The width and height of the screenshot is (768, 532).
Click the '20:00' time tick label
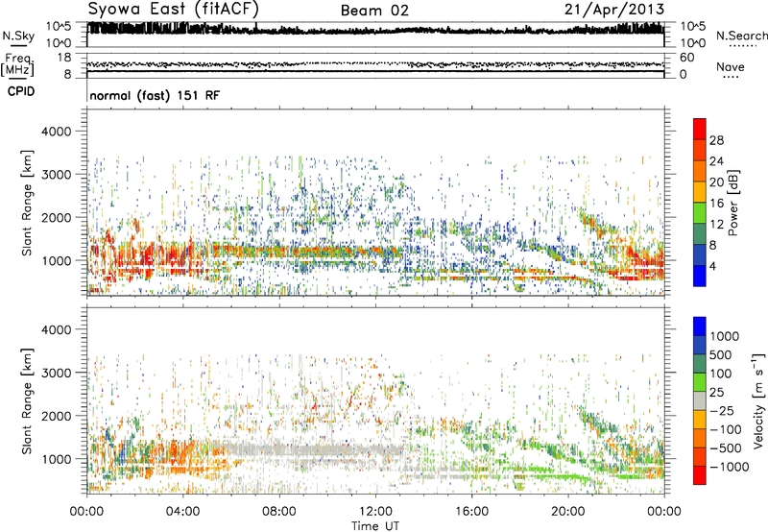568,512
